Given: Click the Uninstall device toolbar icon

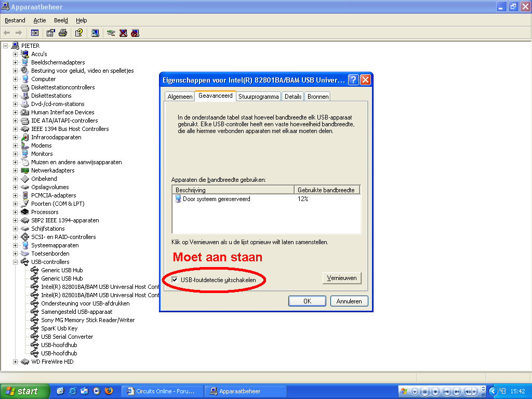Looking at the screenshot, I should pyautogui.click(x=123, y=33).
